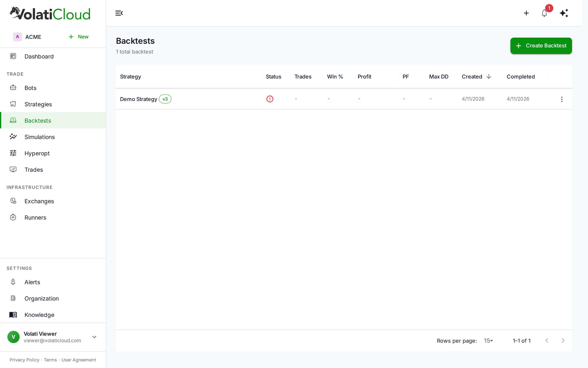The width and height of the screenshot is (588, 368).
Task: Click the Runners sidebar icon
Action: pos(13,217)
